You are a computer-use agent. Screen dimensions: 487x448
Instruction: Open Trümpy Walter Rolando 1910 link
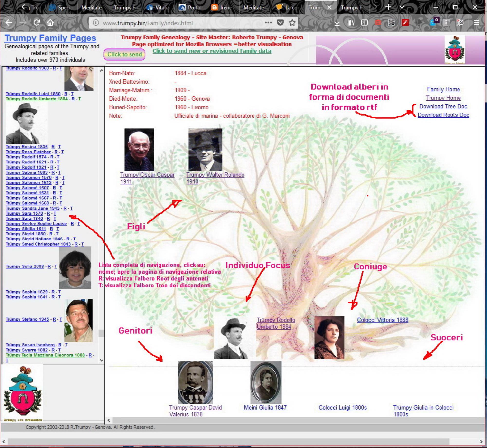(215, 178)
